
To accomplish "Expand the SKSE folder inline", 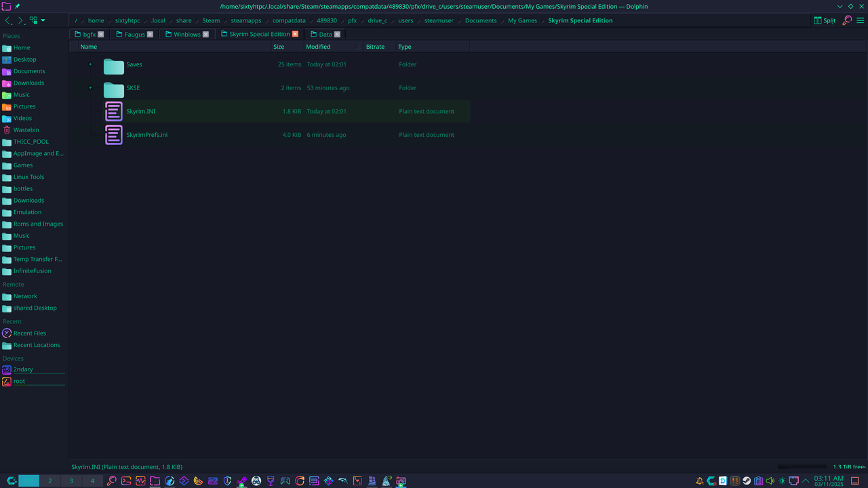I will [x=90, y=87].
